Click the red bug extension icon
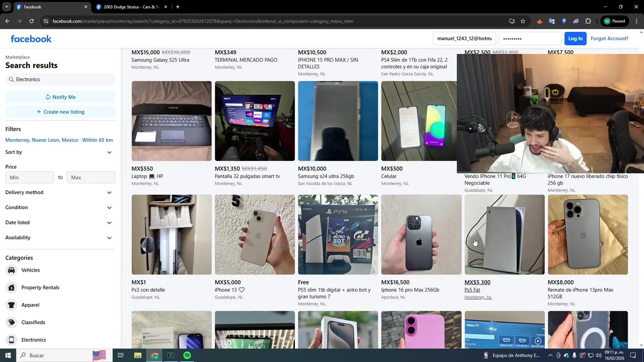 [540, 21]
